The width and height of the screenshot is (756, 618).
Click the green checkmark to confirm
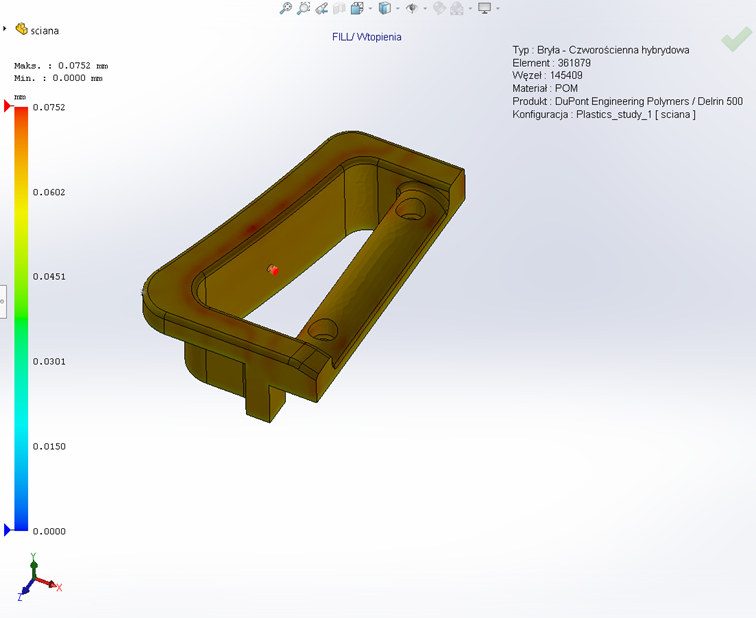click(x=735, y=41)
